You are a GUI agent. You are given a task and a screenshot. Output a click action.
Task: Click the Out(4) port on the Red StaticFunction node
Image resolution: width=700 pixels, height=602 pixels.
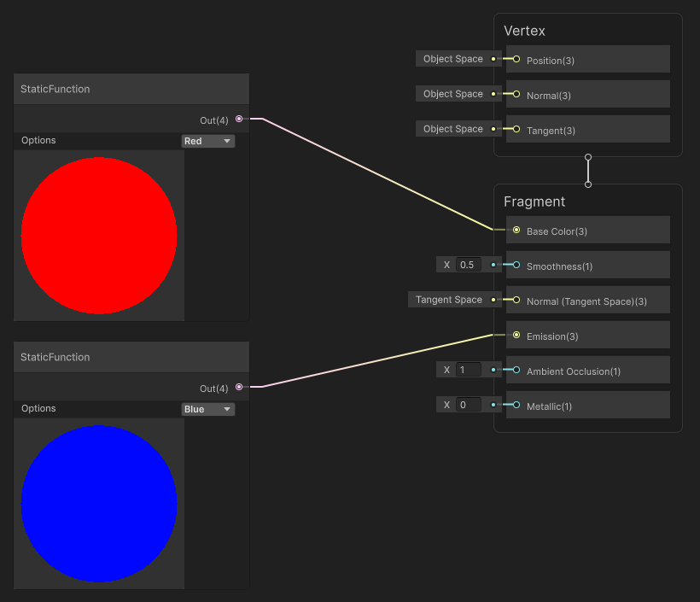coord(239,120)
